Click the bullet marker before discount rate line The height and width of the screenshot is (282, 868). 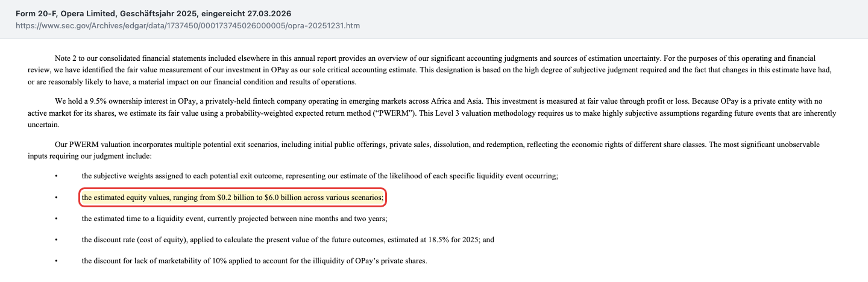pos(56,240)
